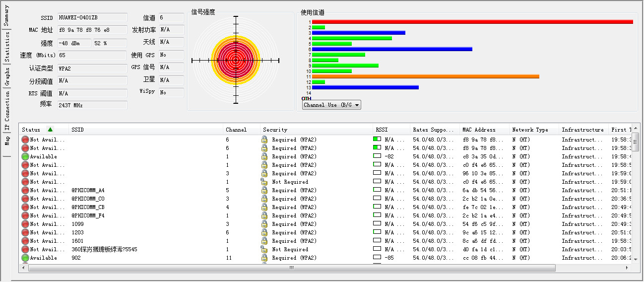Click the signal strength field showing -48 dBm
Viewport: 644px width, 282px height.
click(74, 43)
